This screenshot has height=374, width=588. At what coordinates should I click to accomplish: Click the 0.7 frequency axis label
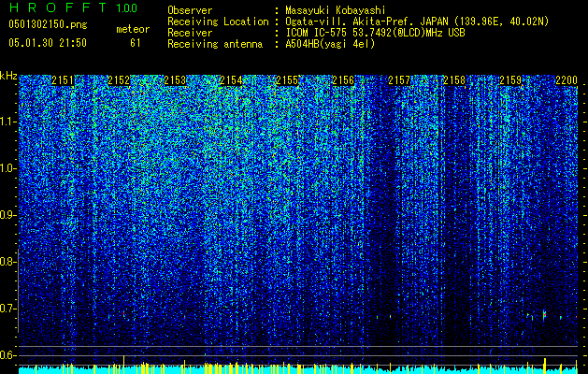click(x=7, y=309)
